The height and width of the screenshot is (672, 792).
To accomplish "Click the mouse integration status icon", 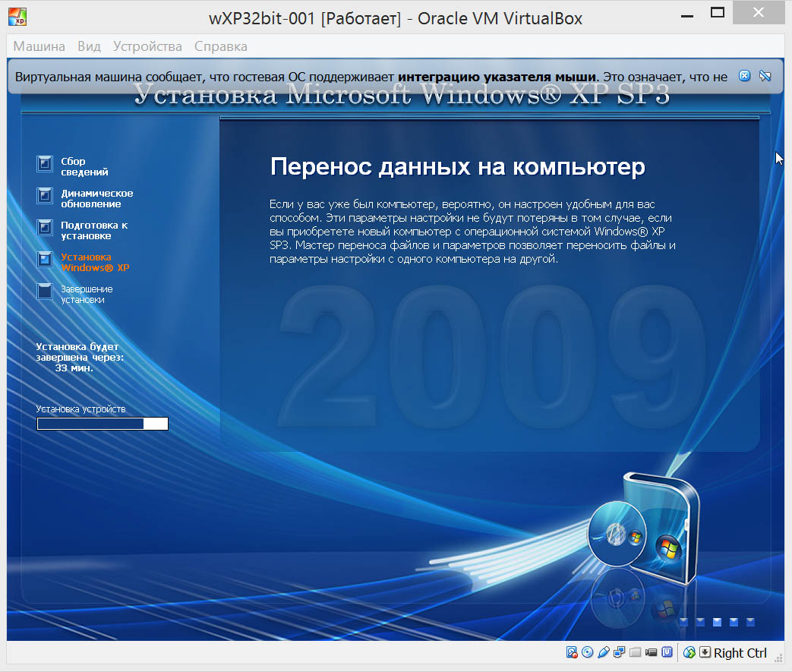I will [x=689, y=652].
